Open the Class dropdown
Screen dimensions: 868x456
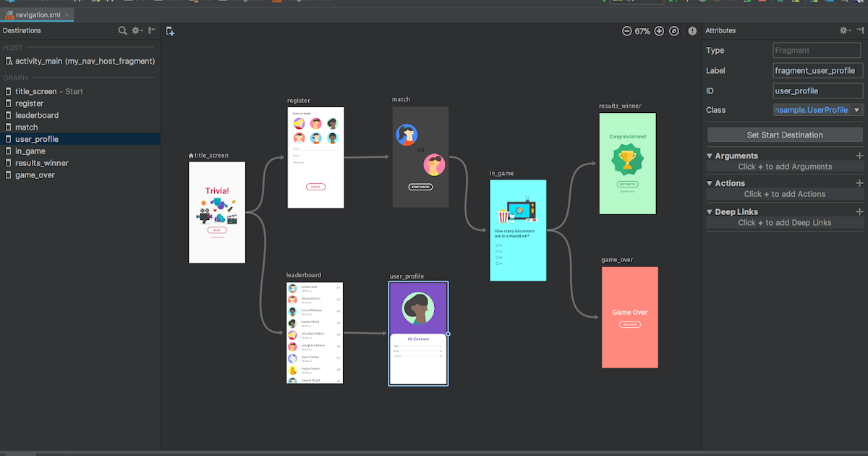coord(857,110)
